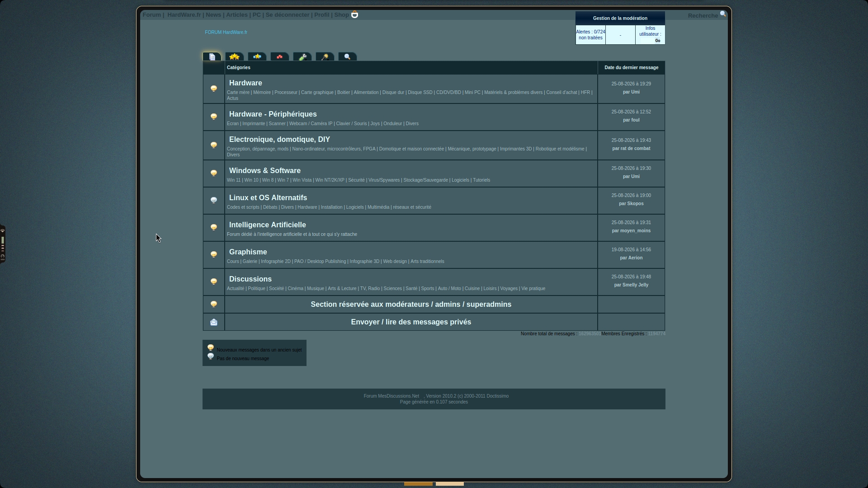Viewport: 868px width, 488px height.
Task: Open Profil in the top menu
Action: [322, 15]
